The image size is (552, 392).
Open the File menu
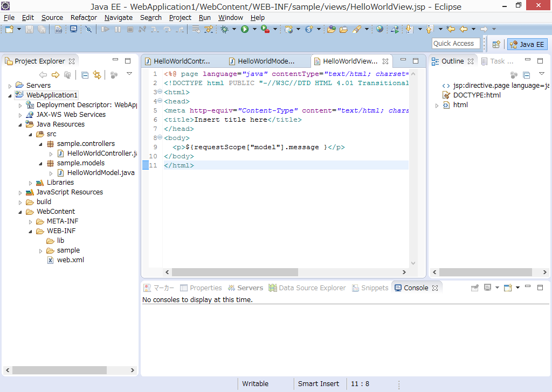(x=9, y=18)
